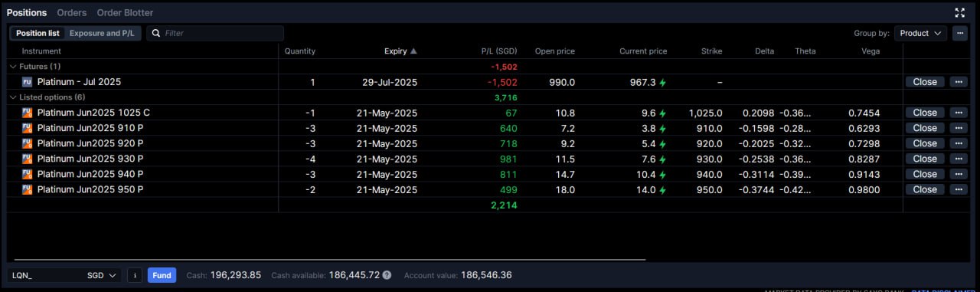Viewport: 980px width, 292px height.
Task: Select the Position list view
Action: [38, 33]
